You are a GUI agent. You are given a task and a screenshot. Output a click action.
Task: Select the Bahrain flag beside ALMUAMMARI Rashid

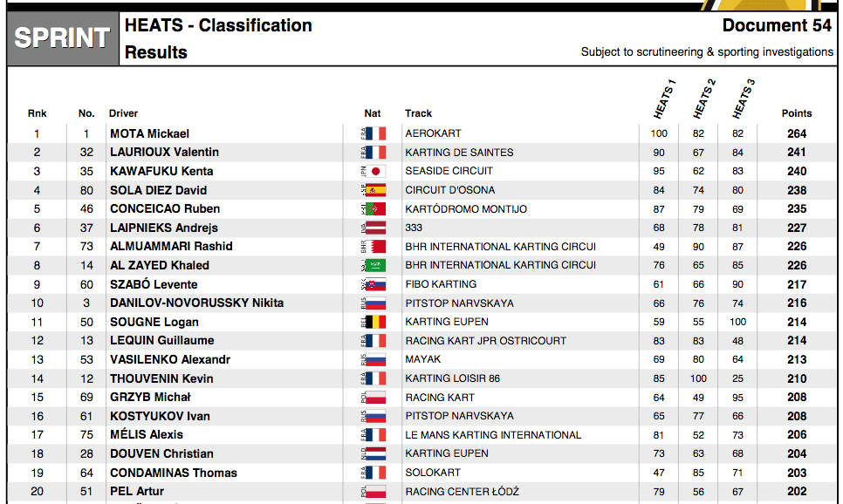(376, 247)
